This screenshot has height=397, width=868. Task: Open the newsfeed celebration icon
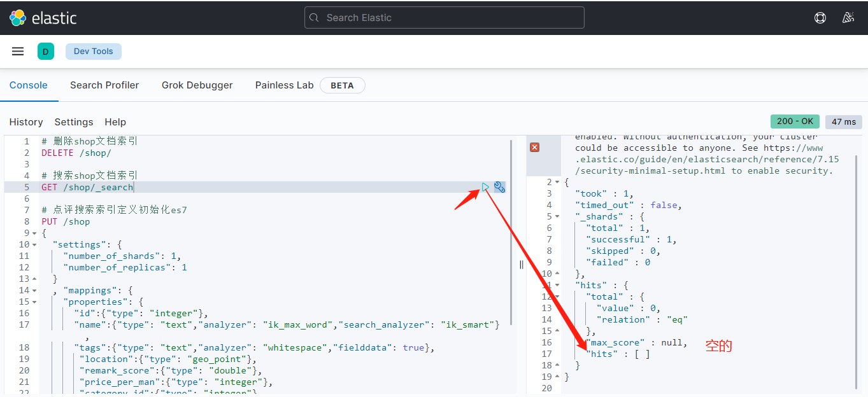848,18
